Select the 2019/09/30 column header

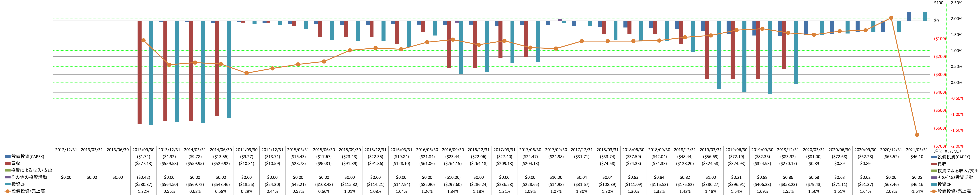[x=762, y=150]
